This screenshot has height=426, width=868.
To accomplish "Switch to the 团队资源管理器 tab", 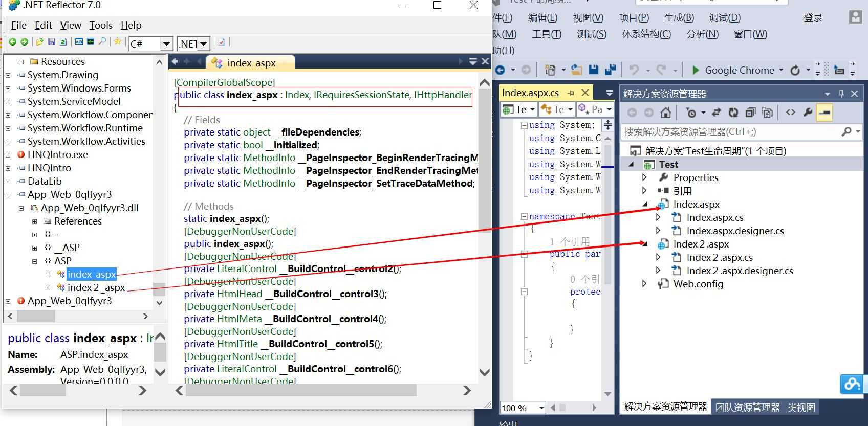I will [748, 408].
